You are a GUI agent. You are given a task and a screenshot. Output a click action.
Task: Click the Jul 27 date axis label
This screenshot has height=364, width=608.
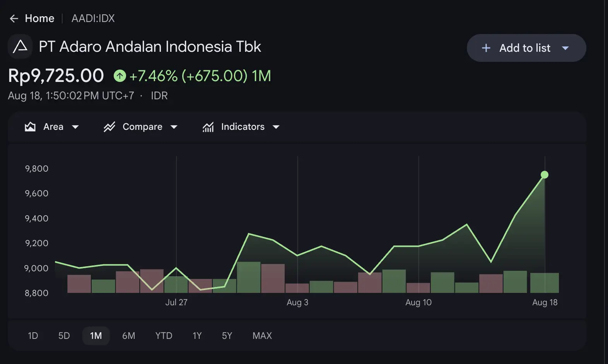point(176,303)
